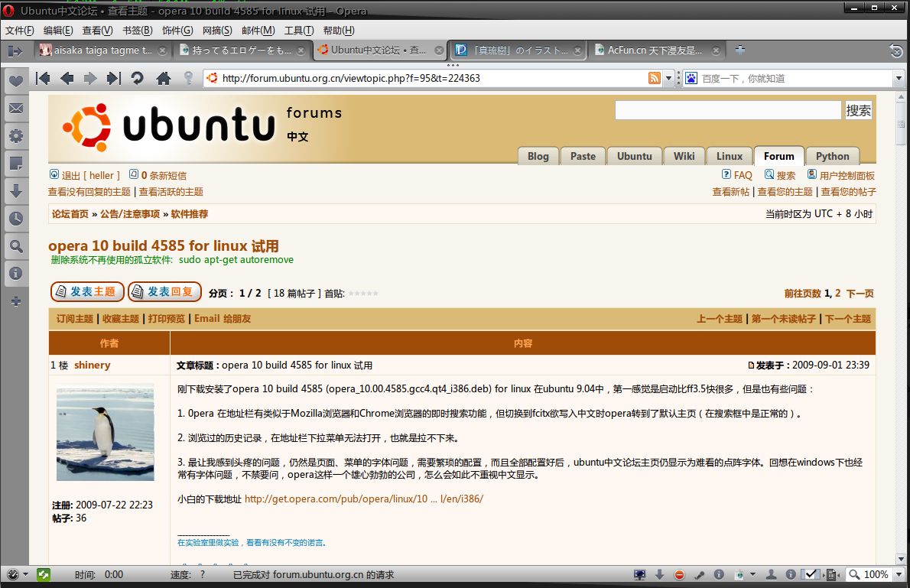Open the sidebar Search magnifier panel

pyautogui.click(x=15, y=246)
